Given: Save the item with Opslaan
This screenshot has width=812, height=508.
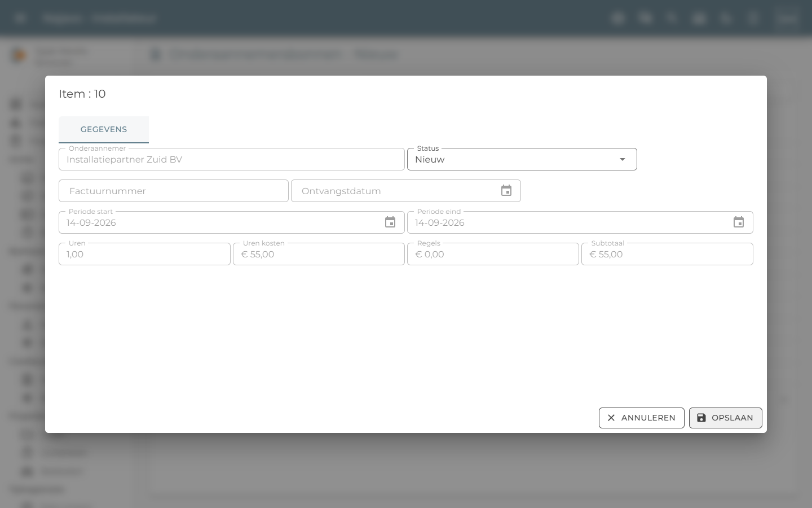Looking at the screenshot, I should pos(726,418).
